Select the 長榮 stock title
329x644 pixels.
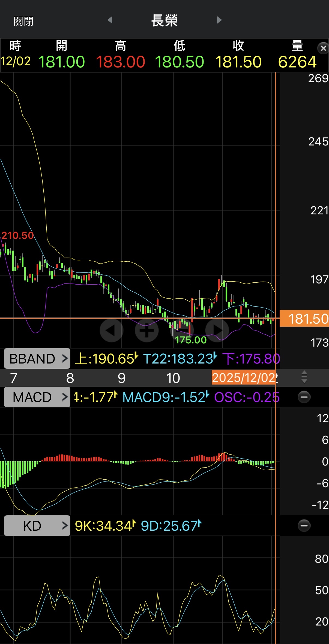(x=164, y=20)
